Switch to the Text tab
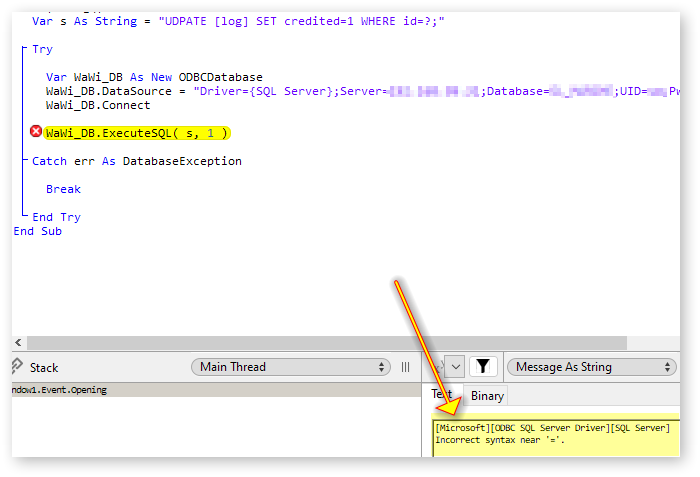This screenshot has height=477, width=700. pyautogui.click(x=442, y=395)
